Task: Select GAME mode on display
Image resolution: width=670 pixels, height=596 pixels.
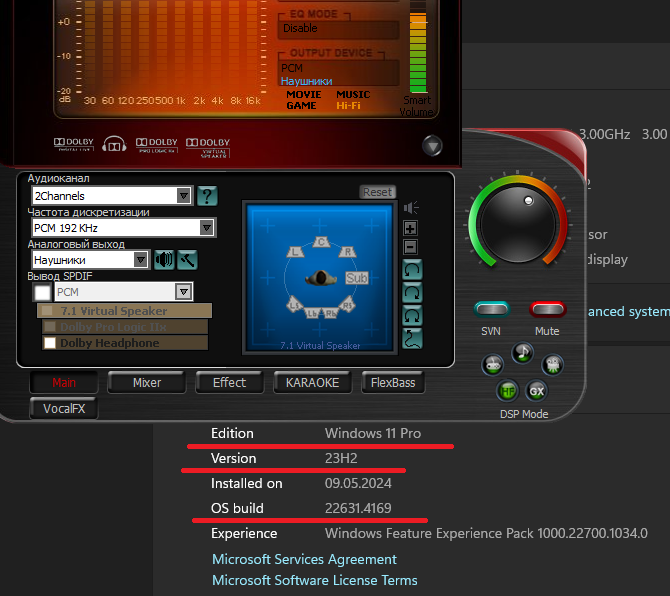Action: coord(301,106)
